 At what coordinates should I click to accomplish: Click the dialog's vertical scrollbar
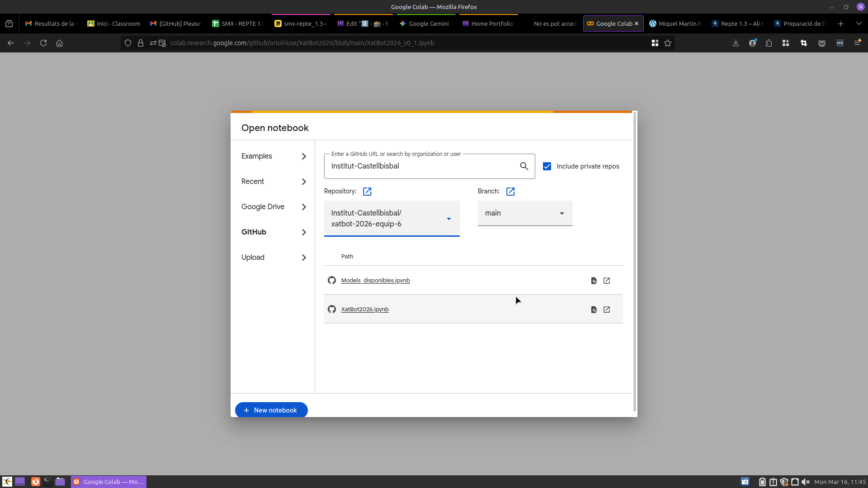[635, 262]
